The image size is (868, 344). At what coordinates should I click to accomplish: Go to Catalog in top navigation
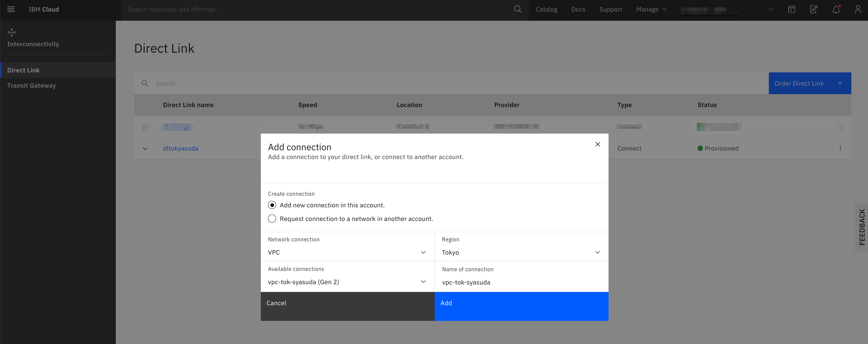tap(546, 10)
